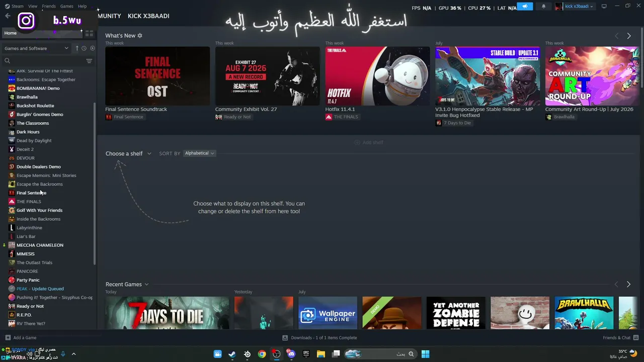This screenshot has width=644, height=362.
Task: Open Hotfix 11.4.1 news thumbnail
Action: click(377, 76)
